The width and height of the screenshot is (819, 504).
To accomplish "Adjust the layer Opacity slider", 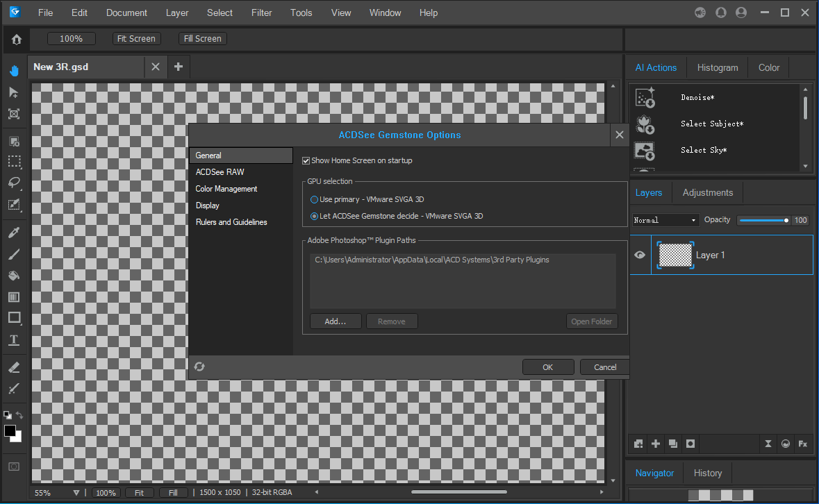I will (x=763, y=220).
